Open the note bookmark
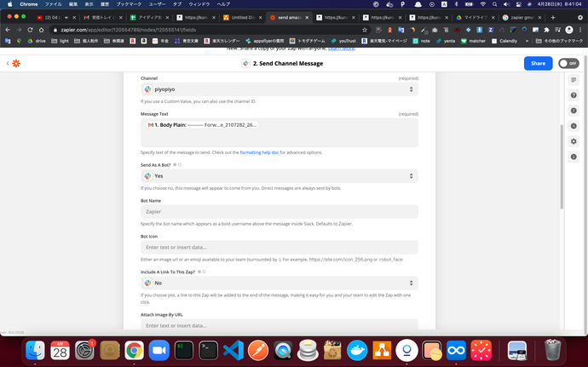Image resolution: width=588 pixels, height=367 pixels. coord(422,41)
